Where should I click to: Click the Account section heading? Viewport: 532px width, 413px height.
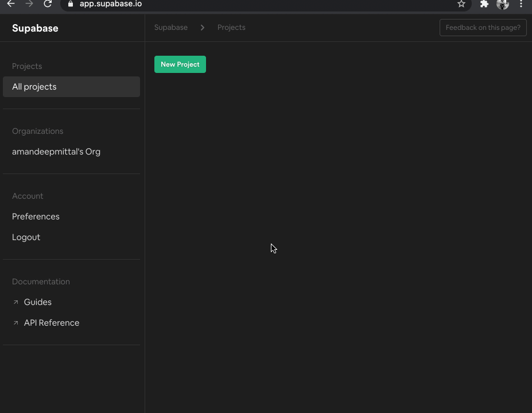pyautogui.click(x=28, y=196)
